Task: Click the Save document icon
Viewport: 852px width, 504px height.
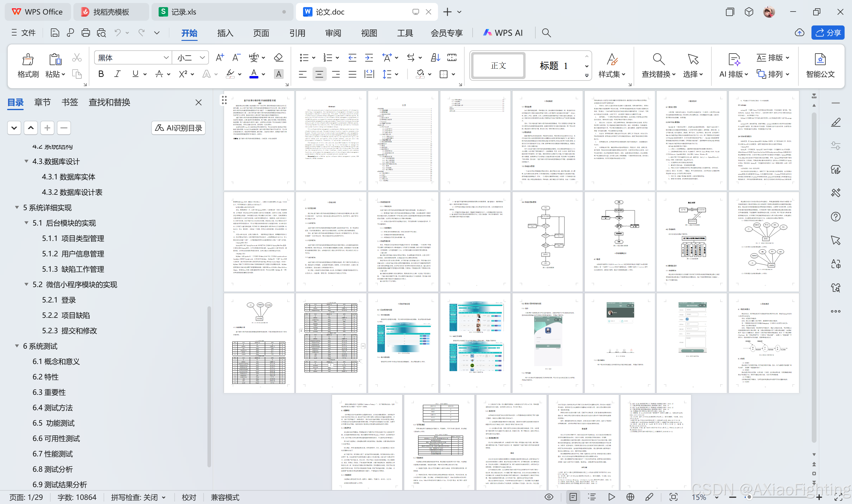Action: pos(55,33)
